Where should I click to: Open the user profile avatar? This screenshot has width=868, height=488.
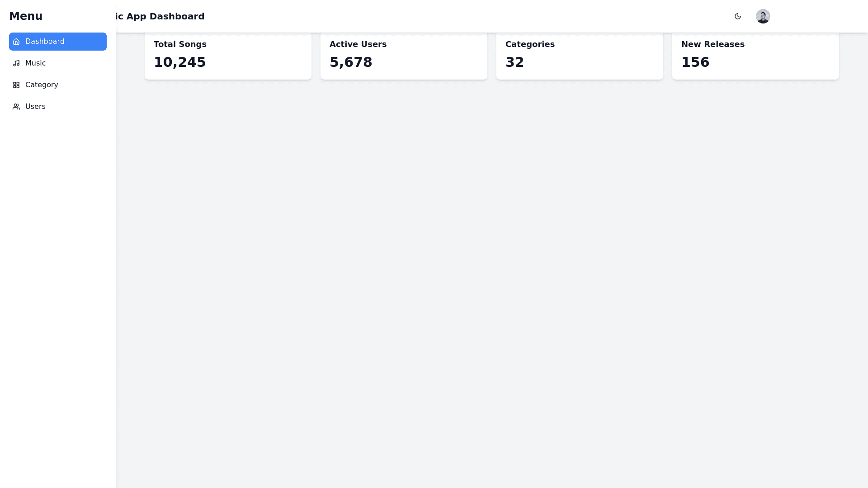tap(763, 16)
